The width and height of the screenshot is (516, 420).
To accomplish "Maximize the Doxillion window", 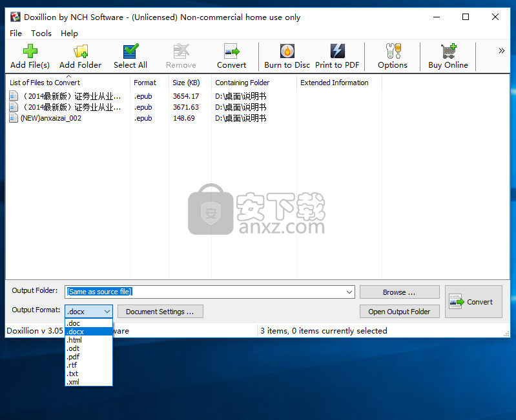I will tap(466, 17).
